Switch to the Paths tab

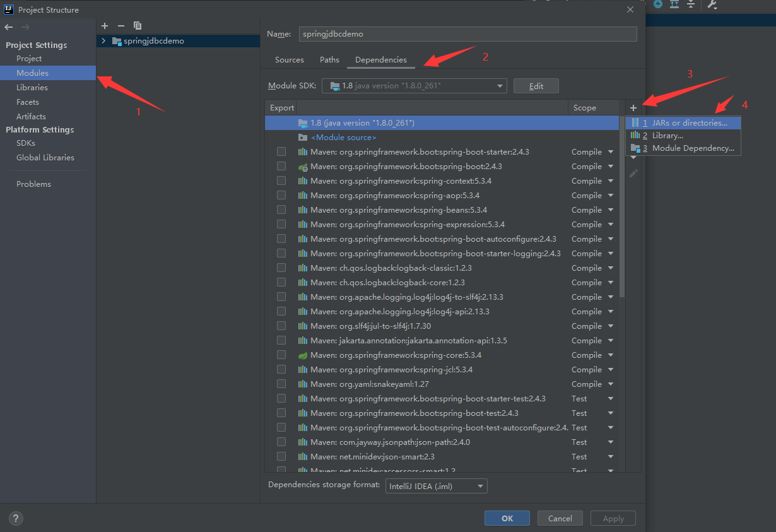point(329,60)
